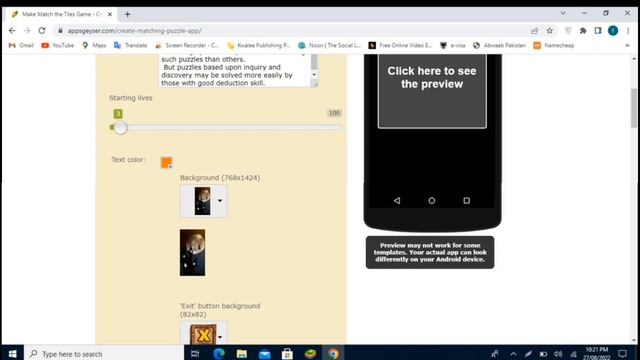The height and width of the screenshot is (360, 640).
Task: Expand the Exit button background dropdown
Action: pyautogui.click(x=220, y=337)
